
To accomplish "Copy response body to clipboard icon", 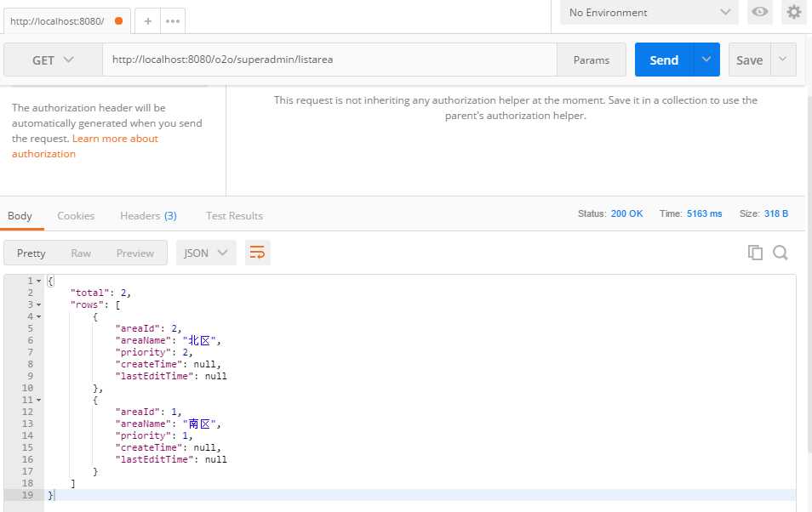I will pyautogui.click(x=755, y=253).
